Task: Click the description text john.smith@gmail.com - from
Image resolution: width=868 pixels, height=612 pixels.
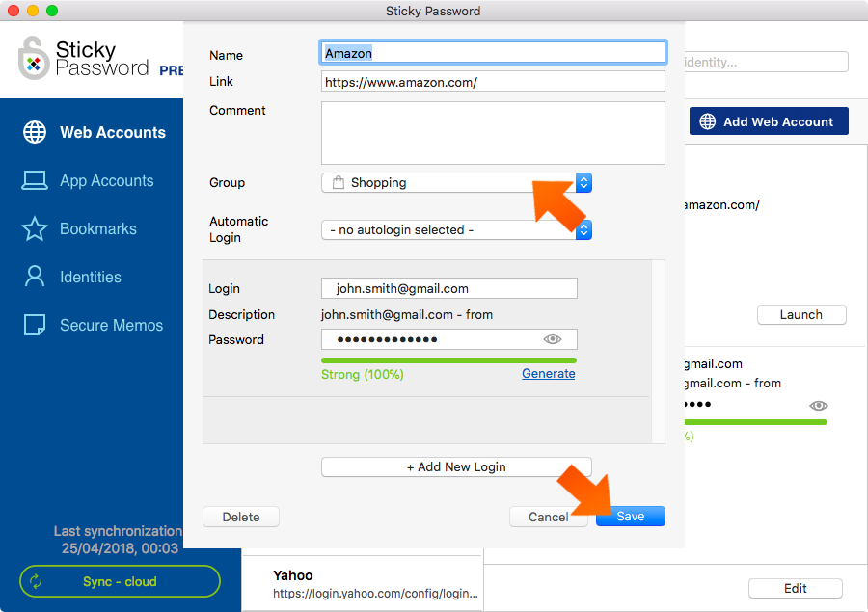Action: point(406,314)
